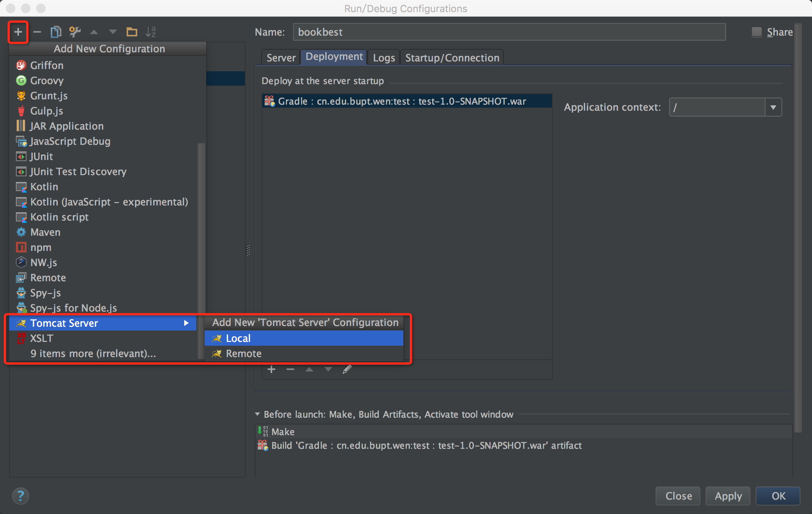Click the add new configuration plus icon
812x514 pixels.
click(x=18, y=32)
